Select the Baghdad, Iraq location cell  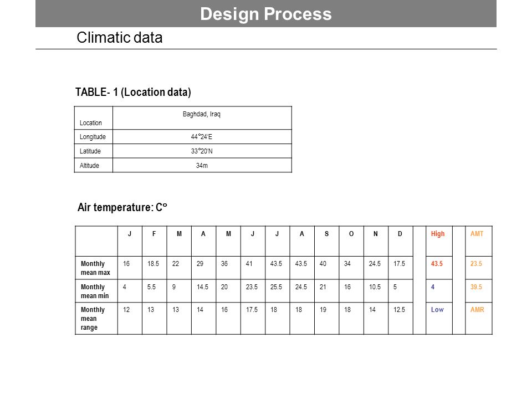pyautogui.click(x=202, y=117)
